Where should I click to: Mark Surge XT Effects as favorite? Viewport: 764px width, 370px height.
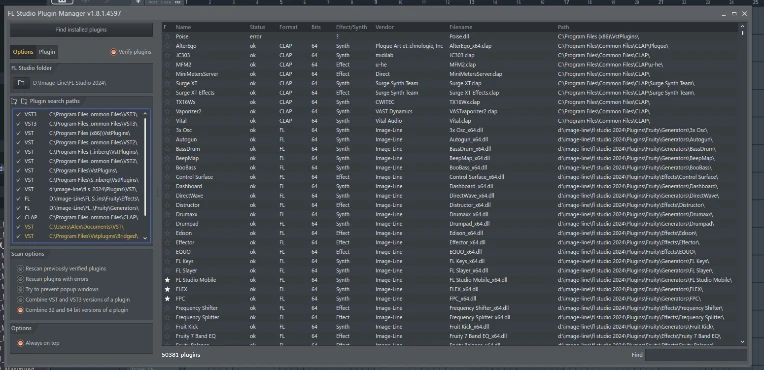168,93
